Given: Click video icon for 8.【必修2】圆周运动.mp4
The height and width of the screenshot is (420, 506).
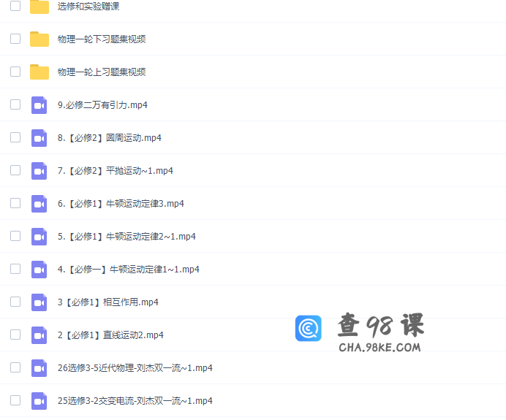Looking at the screenshot, I should pos(39,138).
